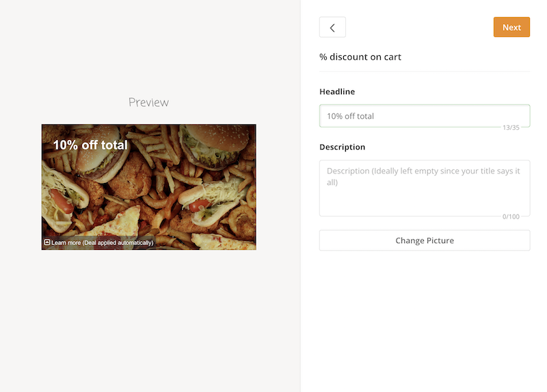The image size is (547, 392).
Task: Click the orange Next button
Action: point(511,27)
